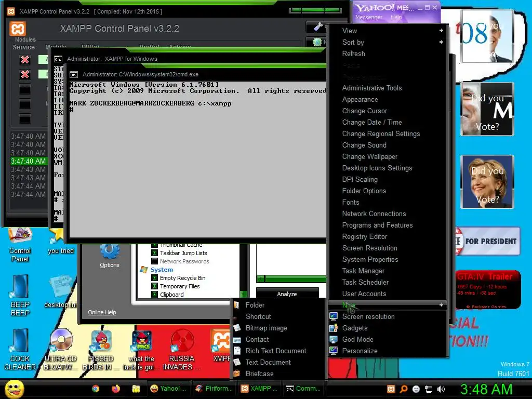Expand the View submenu arrow
The width and height of the screenshot is (532, 399).
[441, 31]
